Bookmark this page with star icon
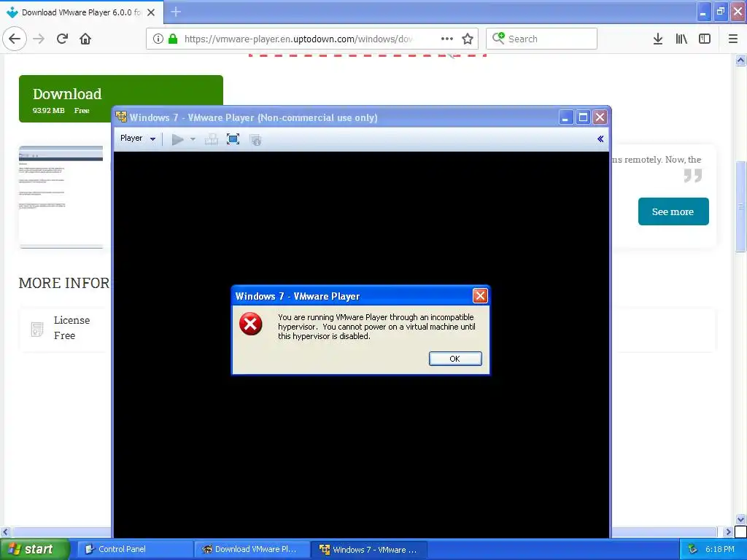 468,39
